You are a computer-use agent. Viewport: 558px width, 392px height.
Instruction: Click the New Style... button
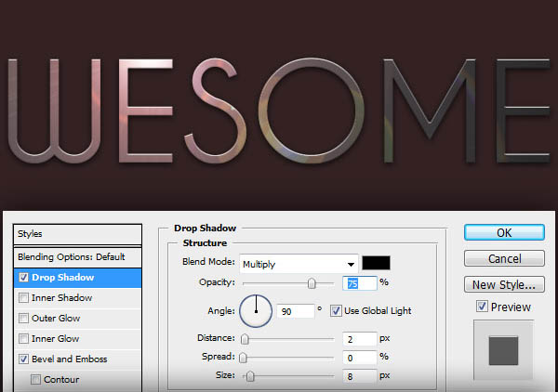(504, 284)
